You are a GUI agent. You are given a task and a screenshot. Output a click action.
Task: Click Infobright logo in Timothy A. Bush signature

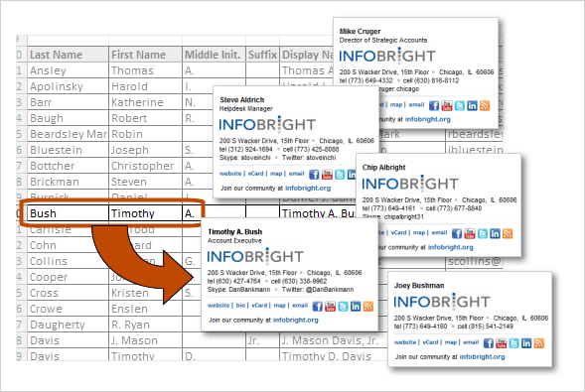[x=255, y=256]
